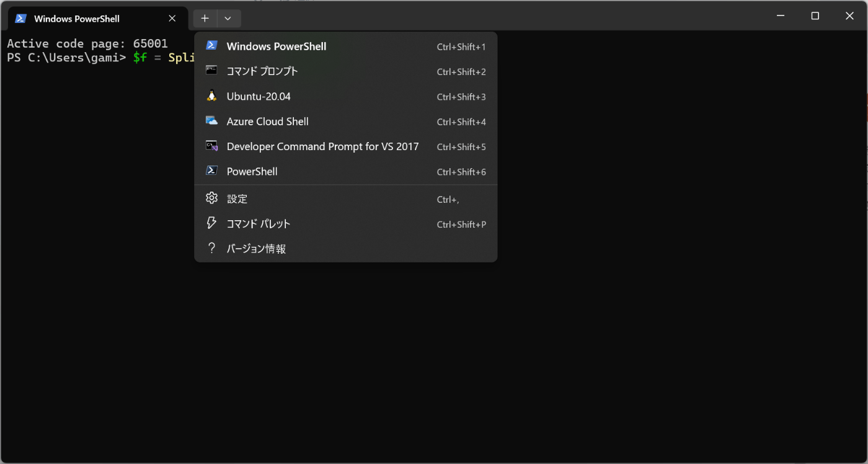Click the Ctrl+Shift+P shortcut label
Image resolution: width=868 pixels, height=464 pixels.
[461, 225]
